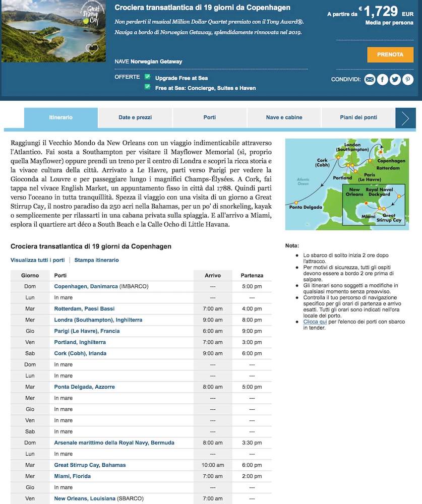This screenshot has height=504, width=422.
Task: Toggle the Upgrade Free at Sea checkmark
Action: [147, 77]
